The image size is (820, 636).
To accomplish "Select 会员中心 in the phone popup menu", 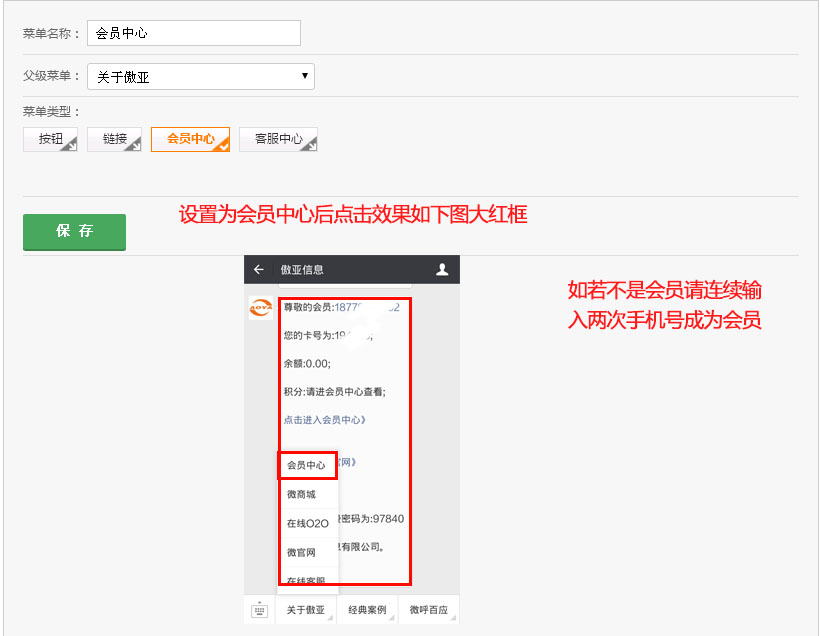I will (x=307, y=465).
